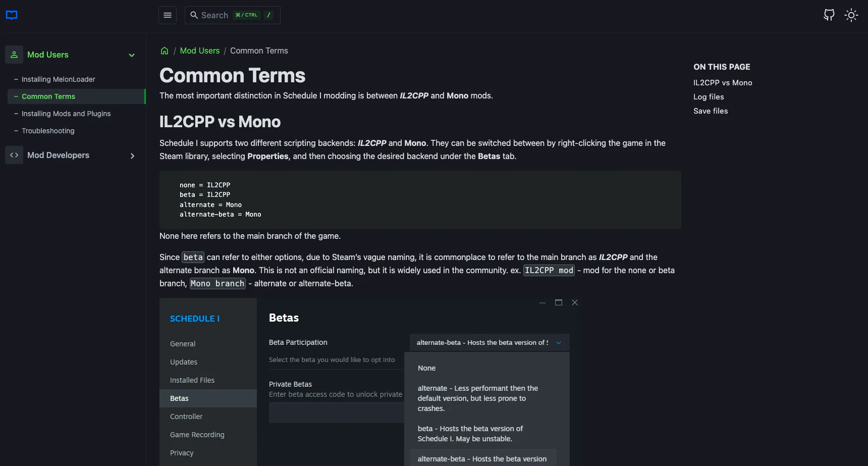Click the blue book site logo
Screen dimensions: 868x466
[12, 15]
